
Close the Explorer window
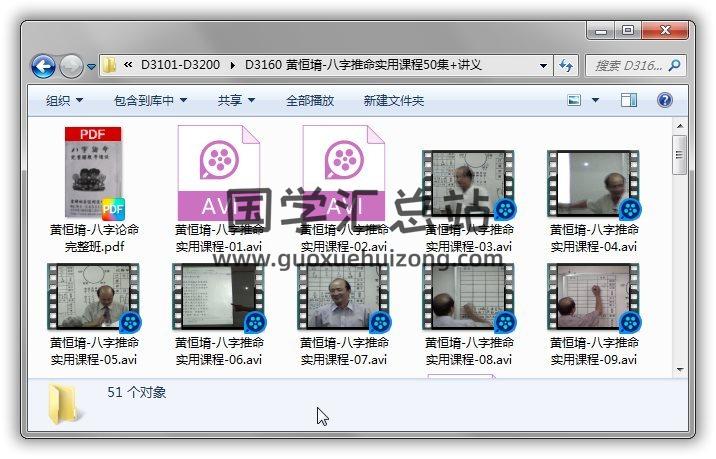coord(665,31)
